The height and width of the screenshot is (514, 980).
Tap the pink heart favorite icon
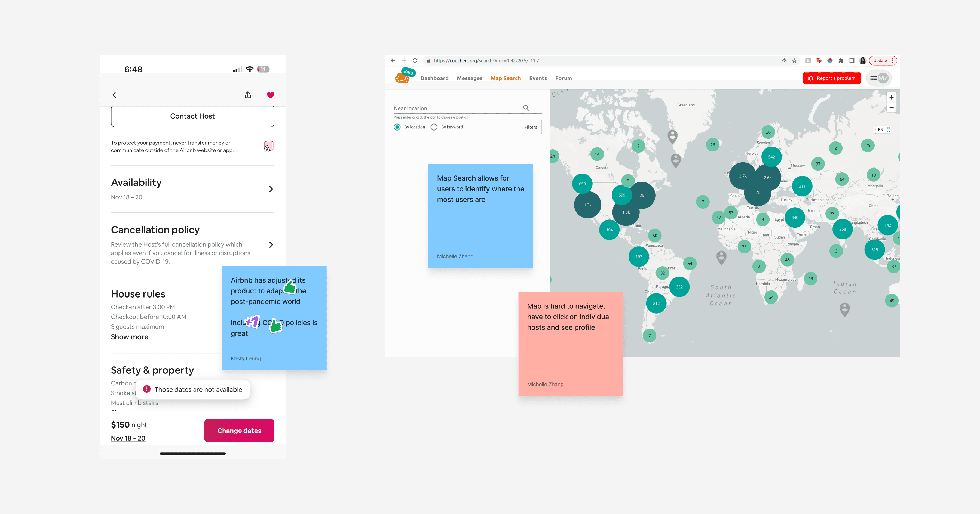coord(271,95)
